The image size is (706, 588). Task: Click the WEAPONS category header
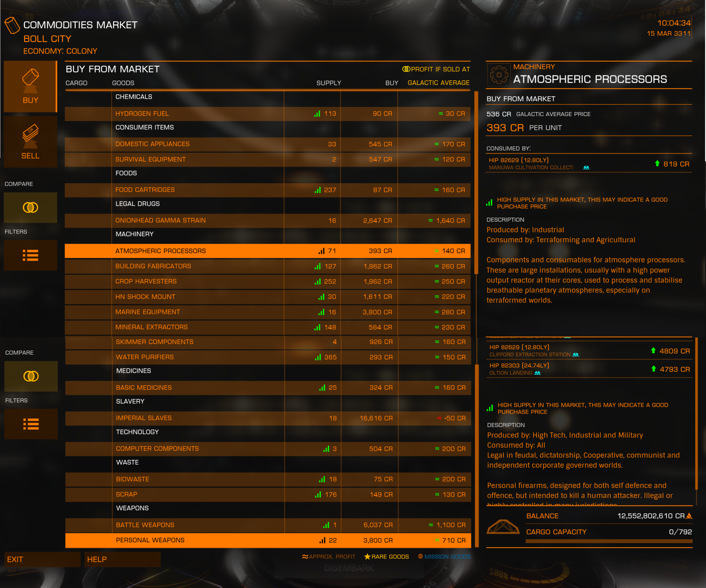pyautogui.click(x=132, y=508)
